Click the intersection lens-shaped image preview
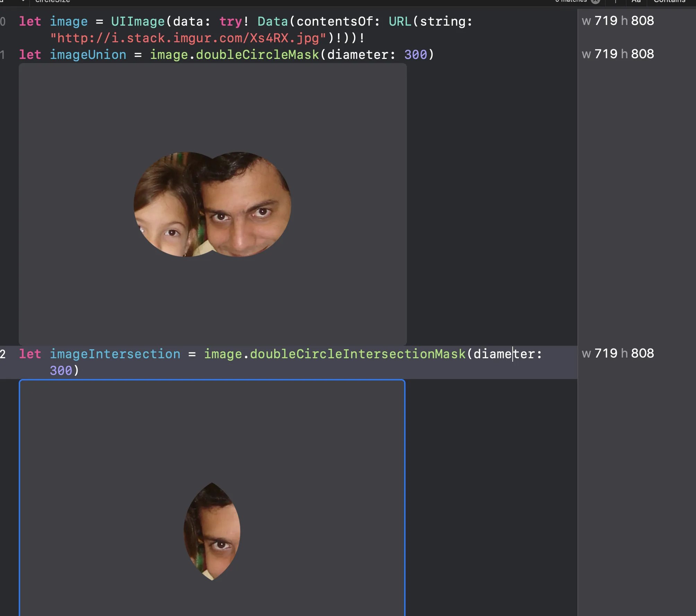Image resolution: width=696 pixels, height=616 pixels. pos(212,531)
